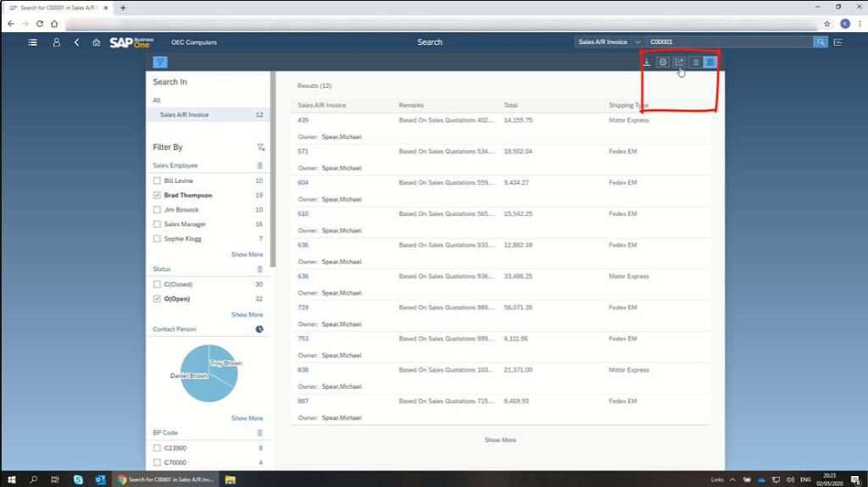
Task: Open the user profile icon
Action: (56, 42)
